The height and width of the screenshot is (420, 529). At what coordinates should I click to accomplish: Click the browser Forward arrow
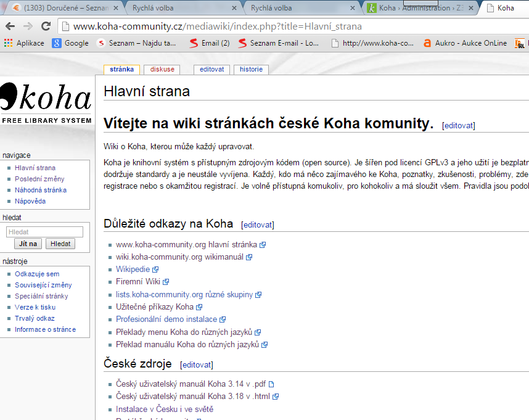pyautogui.click(x=28, y=26)
